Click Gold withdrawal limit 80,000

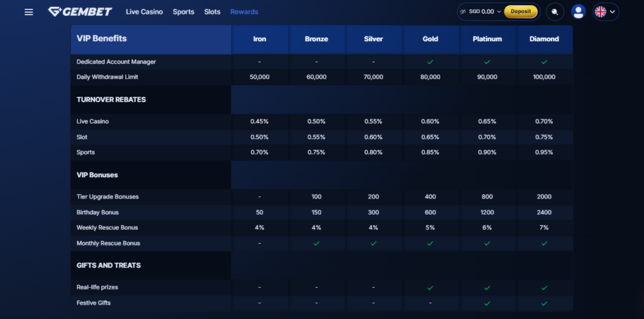pyautogui.click(x=430, y=77)
